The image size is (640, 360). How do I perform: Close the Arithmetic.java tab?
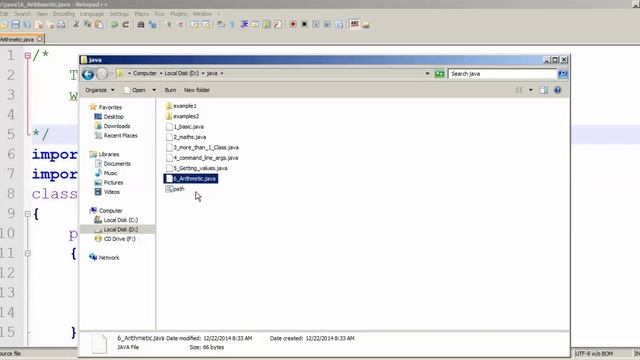[x=39, y=39]
